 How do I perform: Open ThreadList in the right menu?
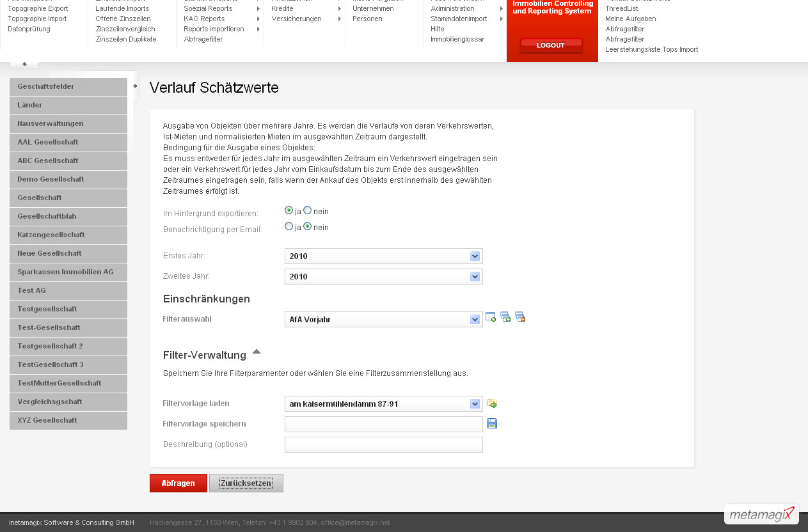622,8
